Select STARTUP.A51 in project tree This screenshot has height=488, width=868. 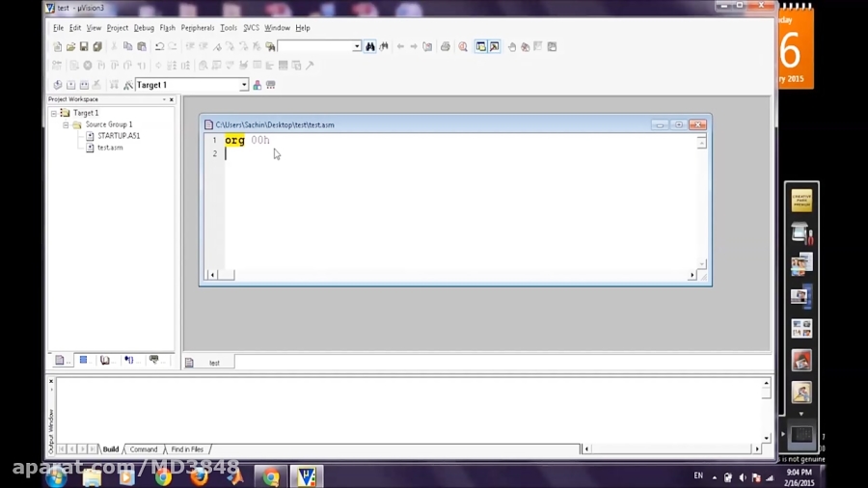(119, 136)
